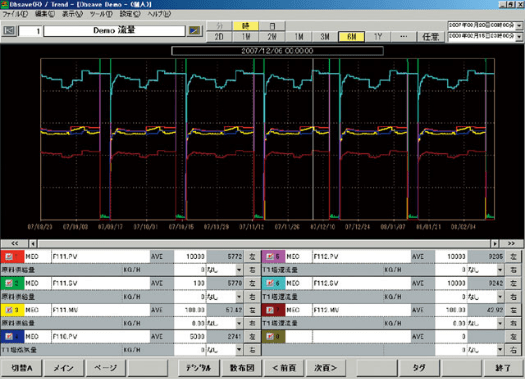Click the blue arrow icon beside Demo 流量

pyautogui.click(x=194, y=31)
